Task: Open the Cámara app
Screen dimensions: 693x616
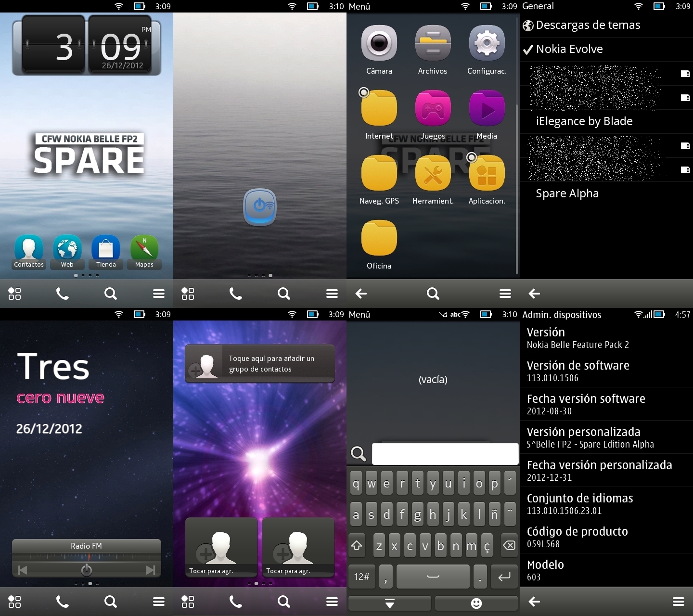Action: pyautogui.click(x=379, y=51)
